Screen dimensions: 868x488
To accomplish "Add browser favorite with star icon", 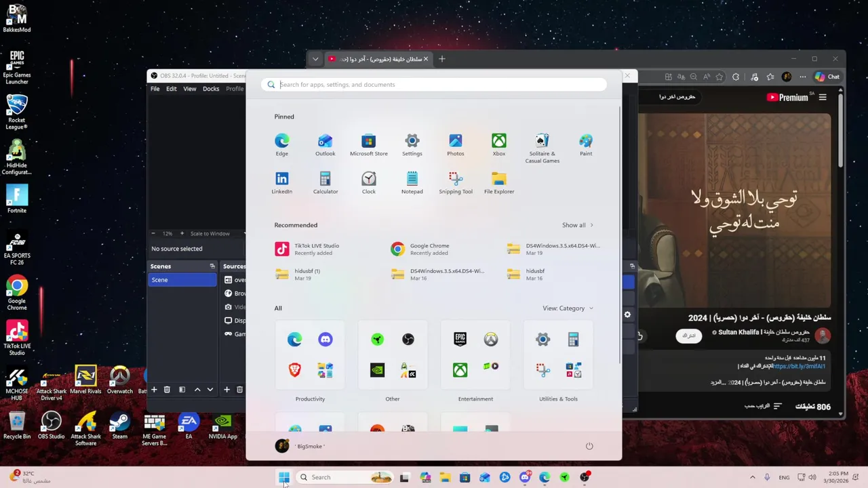I will pyautogui.click(x=719, y=77).
